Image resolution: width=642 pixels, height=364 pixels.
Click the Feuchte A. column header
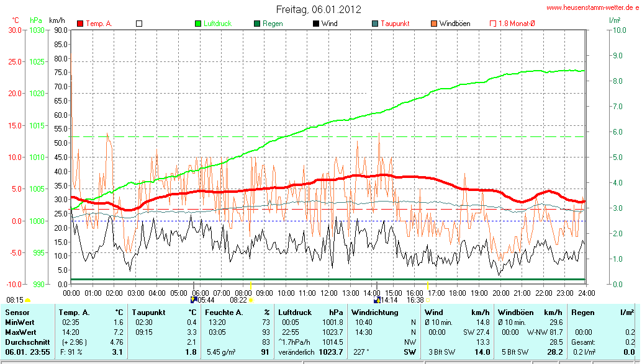tap(223, 313)
